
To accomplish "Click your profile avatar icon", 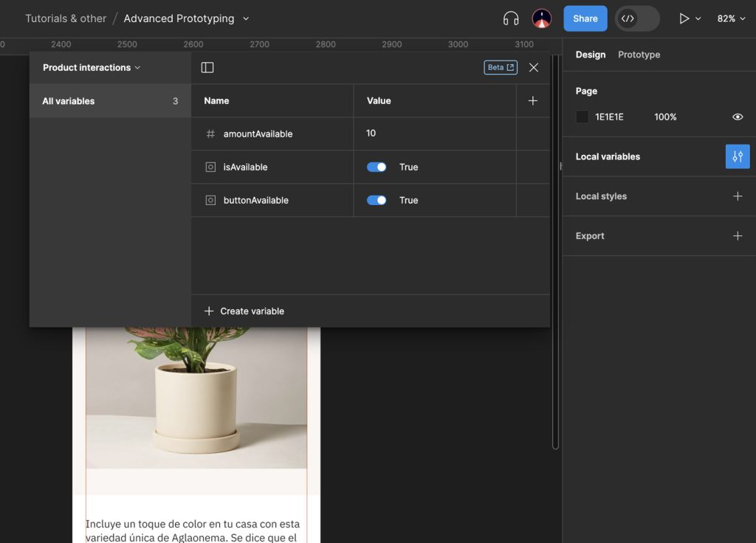I will coord(541,18).
